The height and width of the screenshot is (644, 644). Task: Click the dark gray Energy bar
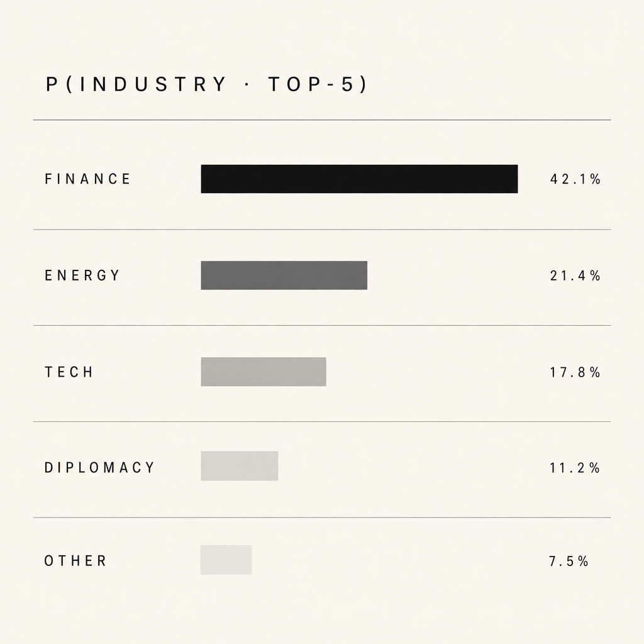tap(284, 275)
